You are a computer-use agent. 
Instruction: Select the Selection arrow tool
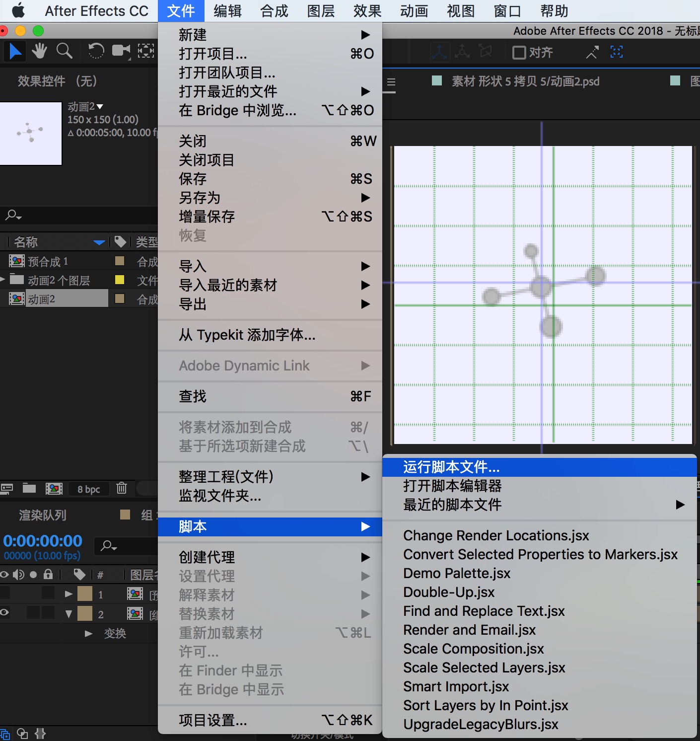click(15, 51)
